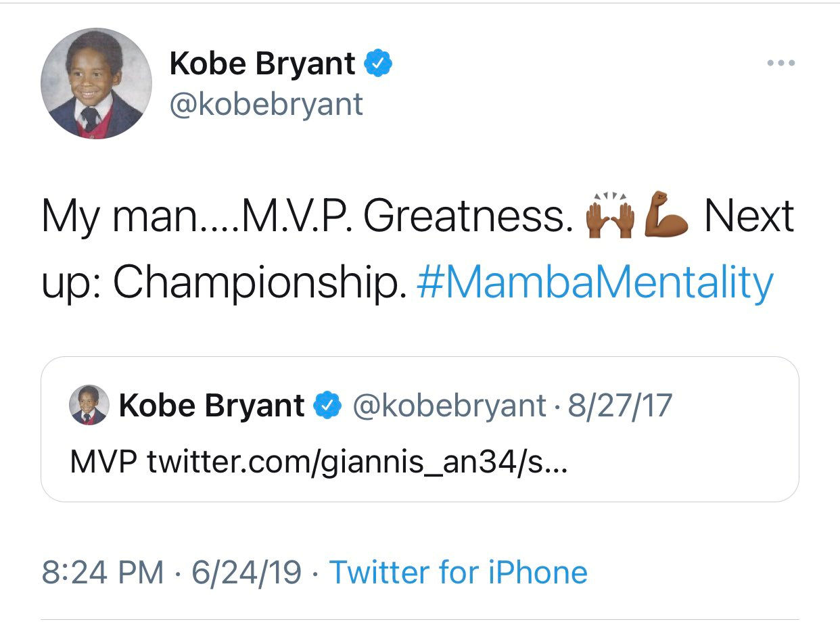Viewport: 840px width, 628px height.
Task: Select @kobebryant handle in quoted tweet
Action: tap(449, 406)
